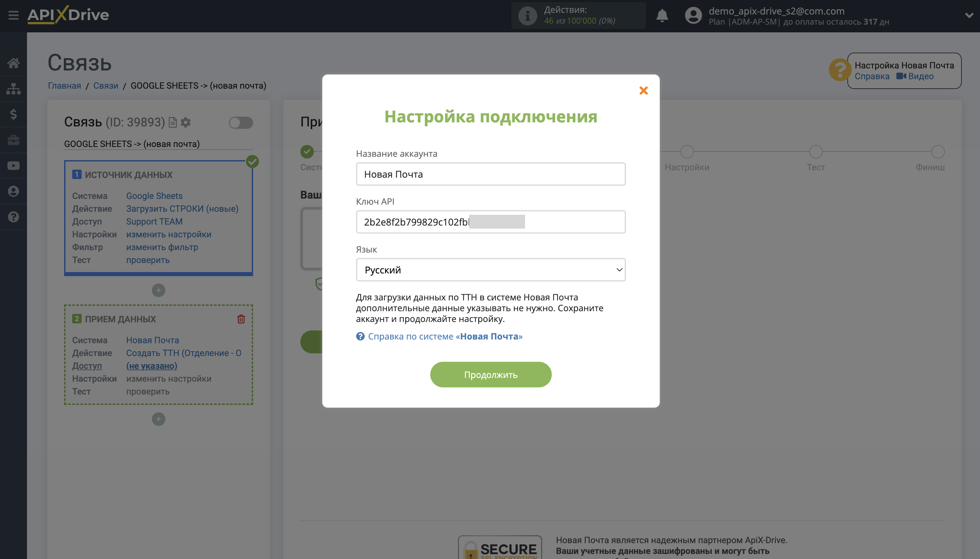Delete Прием данных block via trash icon
The image size is (980, 559).
[x=241, y=319]
